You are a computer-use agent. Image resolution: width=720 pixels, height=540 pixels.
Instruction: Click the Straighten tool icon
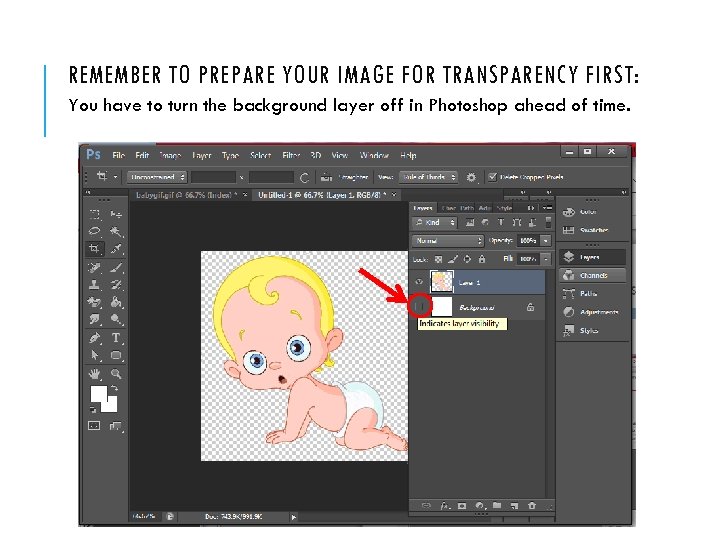point(326,177)
